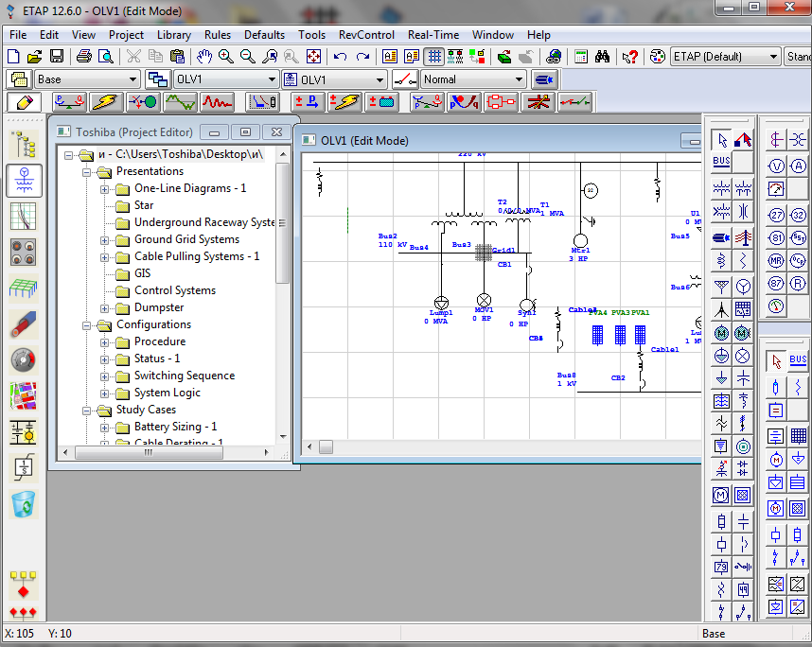Select the System Logic tree item
Viewport: 812px width, 647px height.
click(x=168, y=393)
